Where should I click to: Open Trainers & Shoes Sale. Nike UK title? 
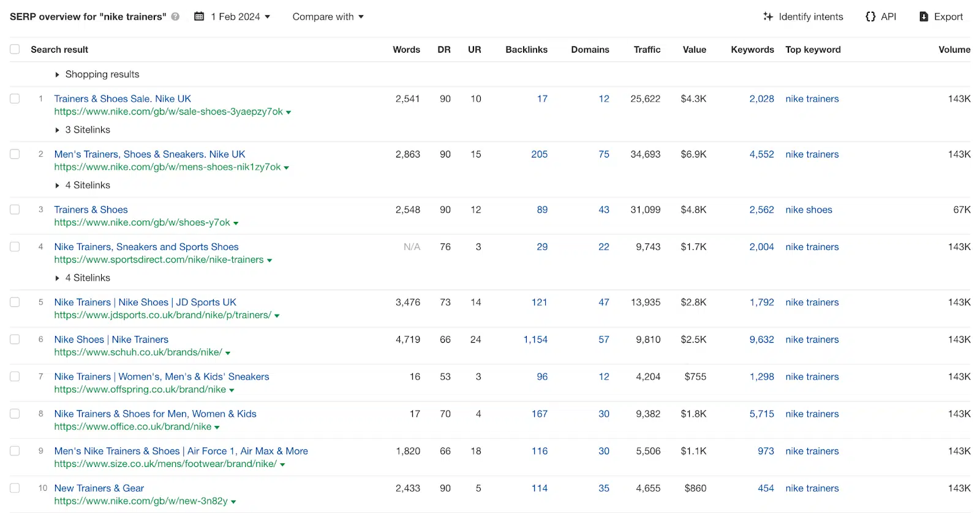coord(123,99)
